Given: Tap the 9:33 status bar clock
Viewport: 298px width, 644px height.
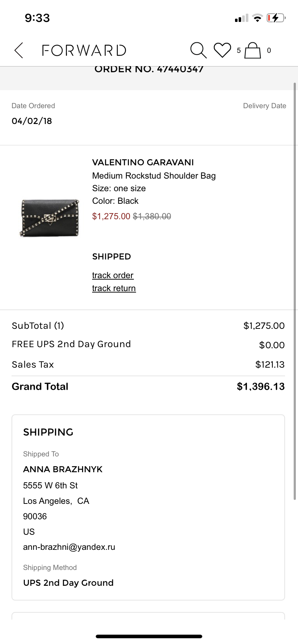Looking at the screenshot, I should (37, 18).
